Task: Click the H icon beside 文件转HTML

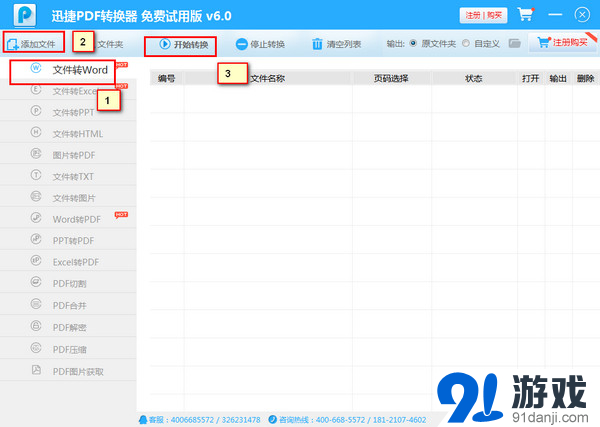Action: 36,132
